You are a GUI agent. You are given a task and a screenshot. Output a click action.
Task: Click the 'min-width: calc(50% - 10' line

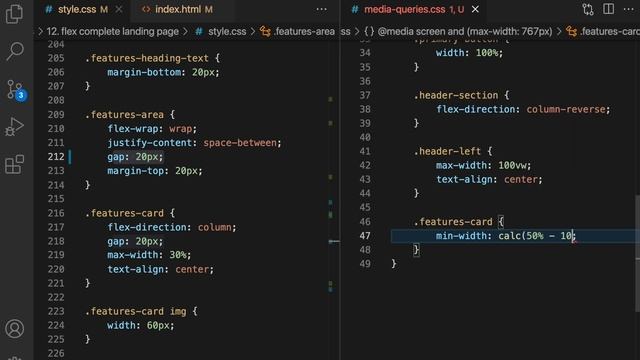click(x=505, y=236)
